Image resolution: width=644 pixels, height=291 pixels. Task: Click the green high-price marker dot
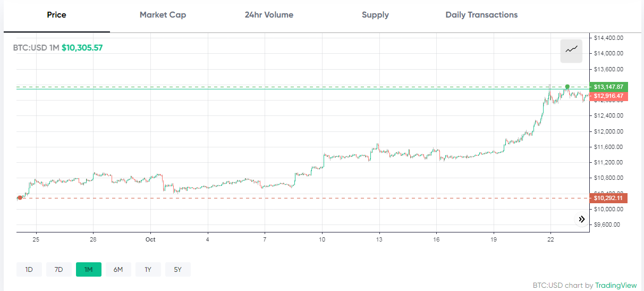[567, 86]
